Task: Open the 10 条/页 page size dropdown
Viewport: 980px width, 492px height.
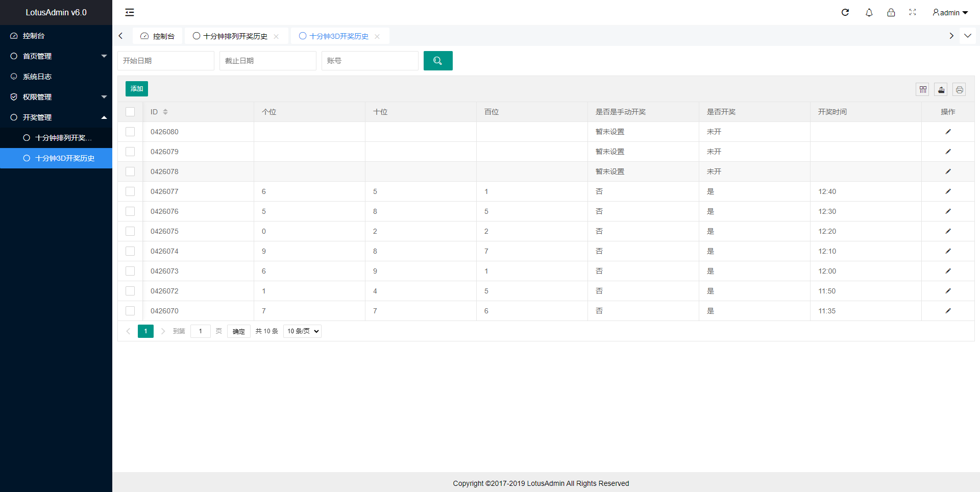Action: pyautogui.click(x=302, y=331)
